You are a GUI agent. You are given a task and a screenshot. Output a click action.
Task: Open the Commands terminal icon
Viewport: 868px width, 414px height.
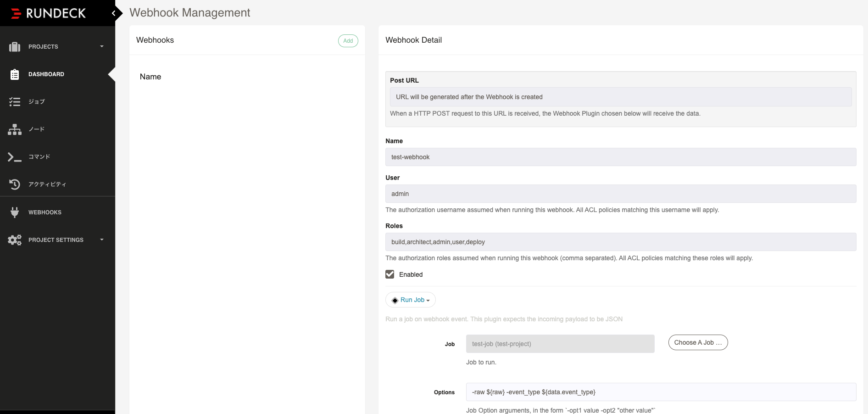(15, 157)
